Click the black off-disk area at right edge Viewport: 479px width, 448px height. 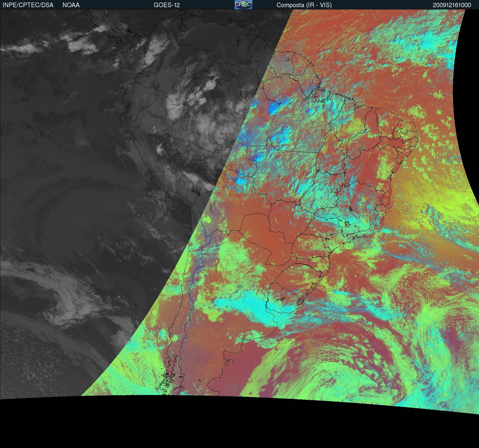[x=469, y=102]
